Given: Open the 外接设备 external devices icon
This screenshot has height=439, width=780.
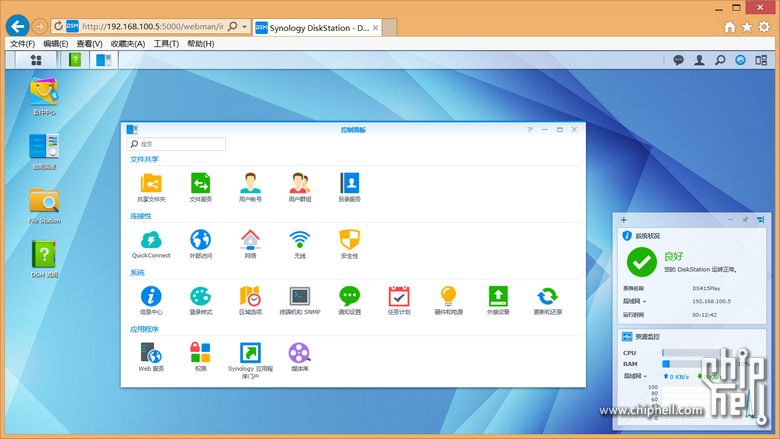Looking at the screenshot, I should (x=498, y=296).
